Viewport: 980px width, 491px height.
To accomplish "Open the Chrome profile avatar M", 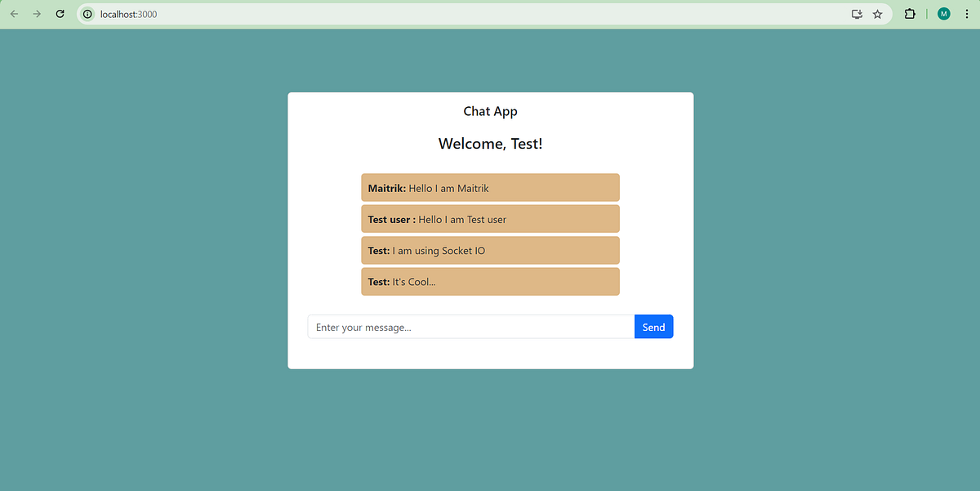I will [x=943, y=14].
